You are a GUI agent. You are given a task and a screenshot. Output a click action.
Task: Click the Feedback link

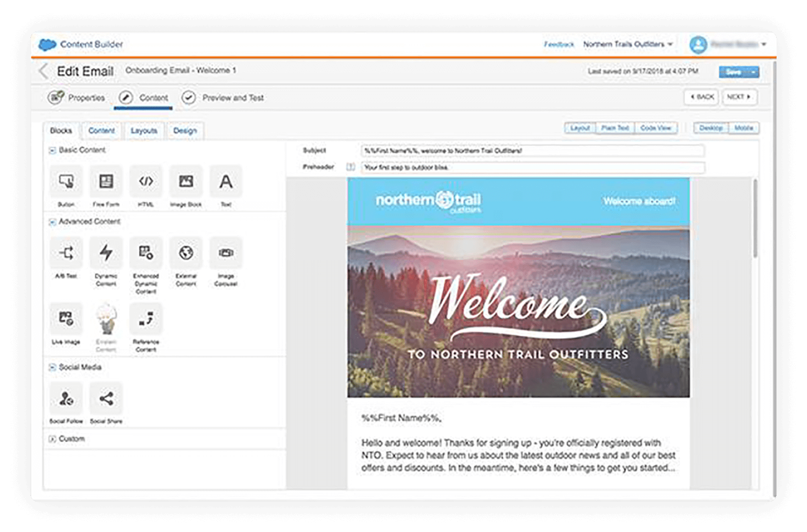point(559,45)
